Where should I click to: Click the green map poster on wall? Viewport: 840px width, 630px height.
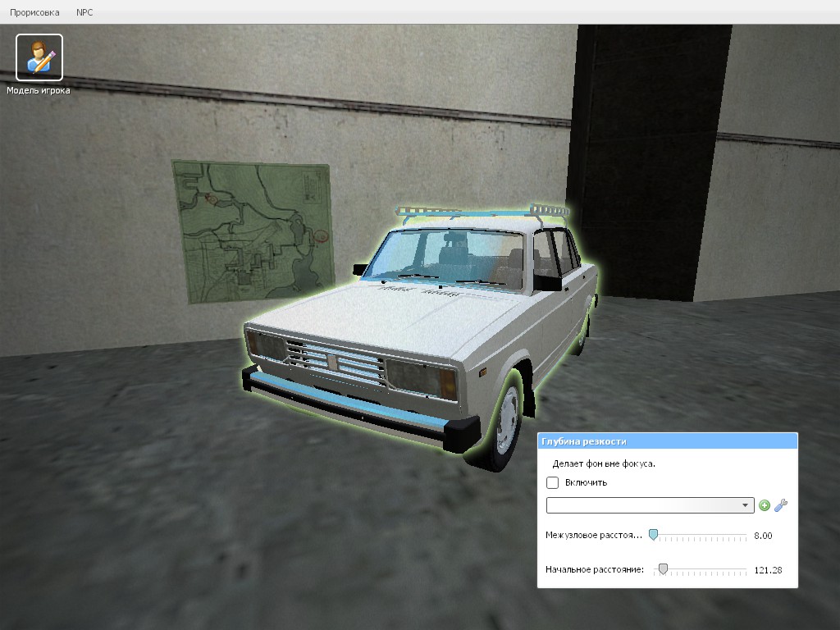(x=253, y=231)
